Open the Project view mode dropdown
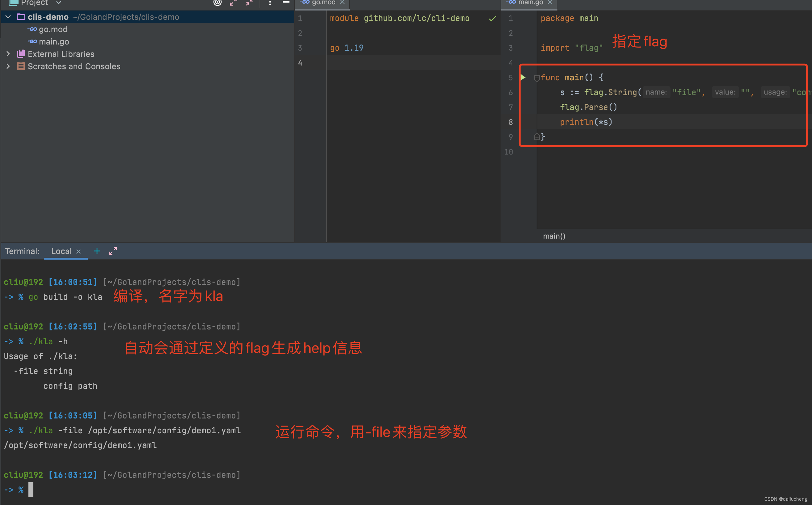The width and height of the screenshot is (812, 505). (59, 3)
